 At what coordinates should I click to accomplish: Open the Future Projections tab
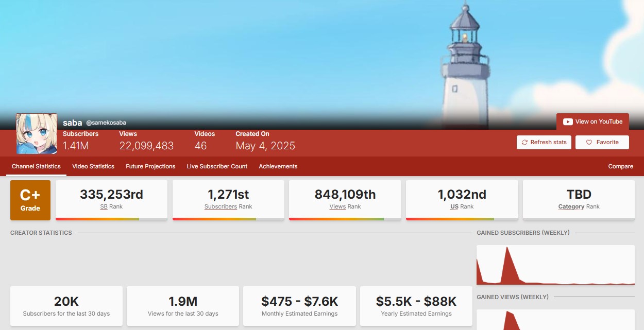pyautogui.click(x=150, y=166)
